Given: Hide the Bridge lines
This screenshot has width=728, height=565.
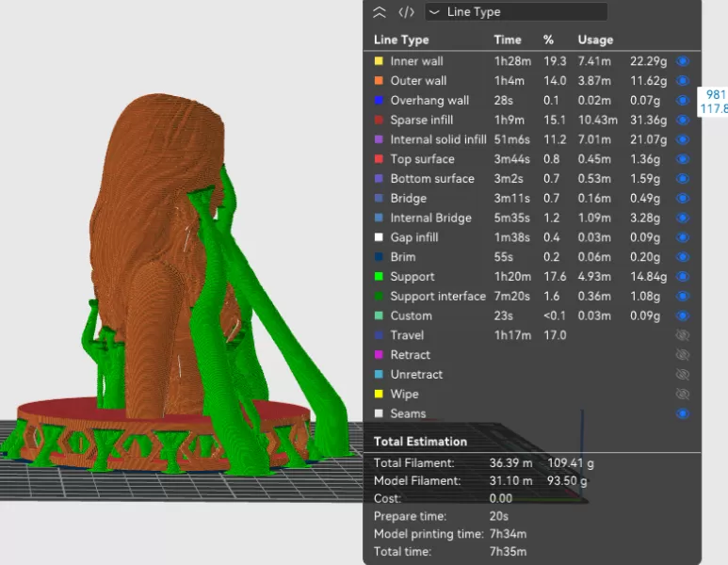Looking at the screenshot, I should (x=683, y=199).
